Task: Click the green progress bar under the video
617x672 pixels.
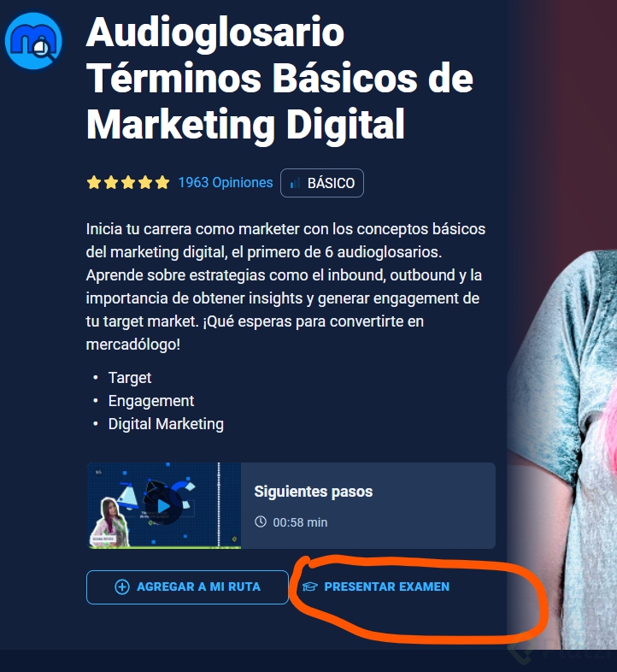Action: (x=164, y=547)
